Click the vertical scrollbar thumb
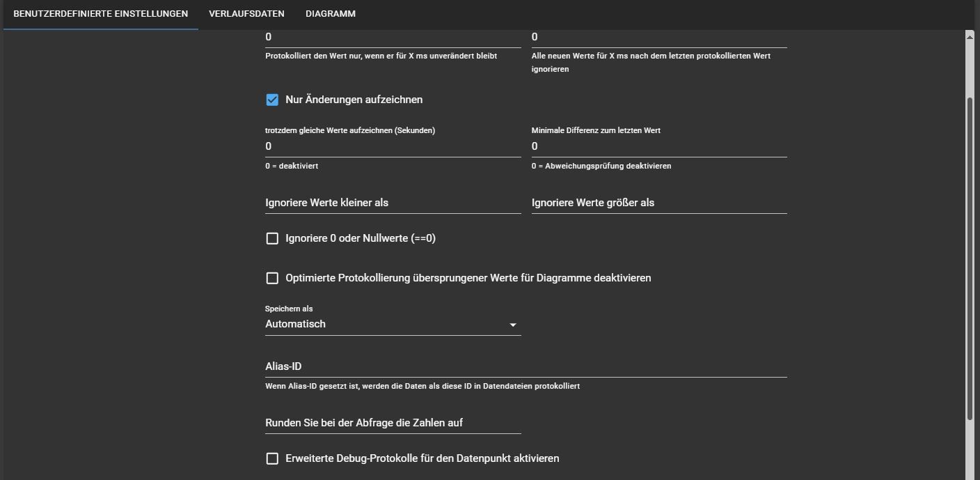Viewport: 980px width, 480px height. tap(970, 258)
